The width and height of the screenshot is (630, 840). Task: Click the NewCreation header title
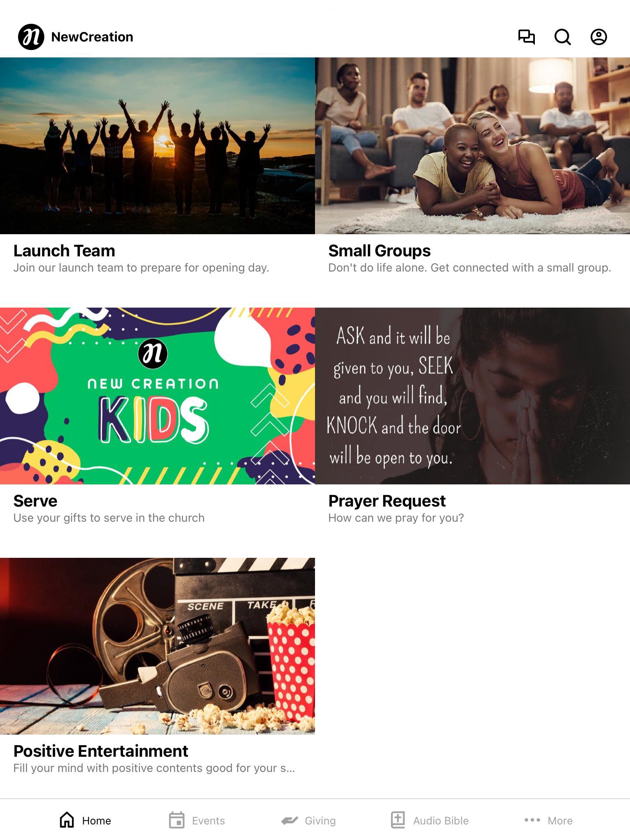[x=92, y=37]
